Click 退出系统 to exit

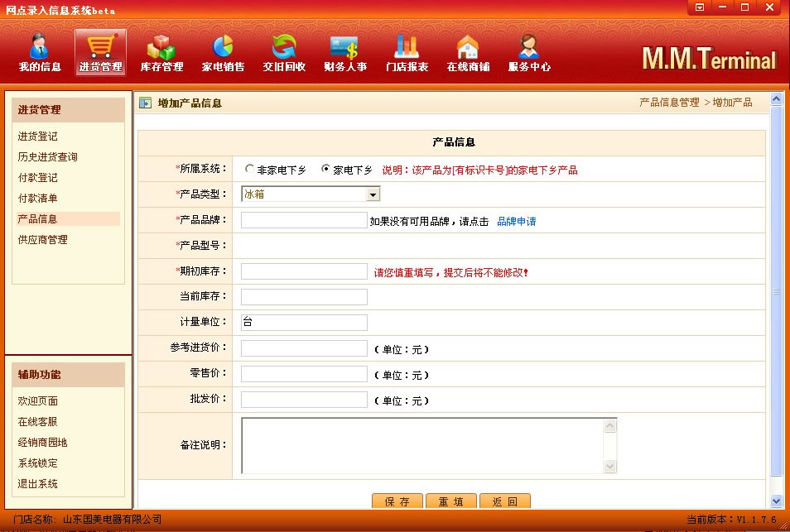pyautogui.click(x=38, y=483)
